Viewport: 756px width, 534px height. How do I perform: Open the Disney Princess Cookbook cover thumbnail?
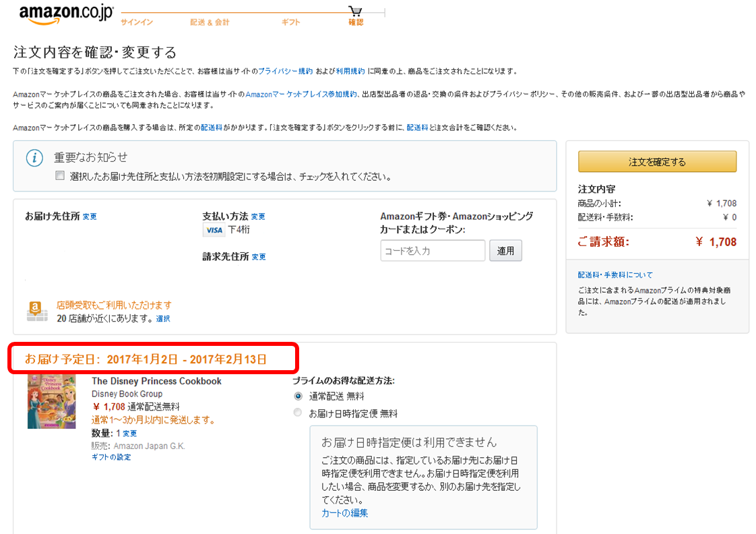pos(52,401)
